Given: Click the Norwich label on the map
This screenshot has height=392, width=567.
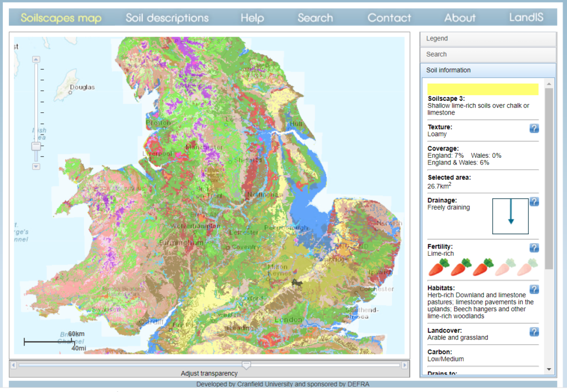Looking at the screenshot, I should coord(389,223).
